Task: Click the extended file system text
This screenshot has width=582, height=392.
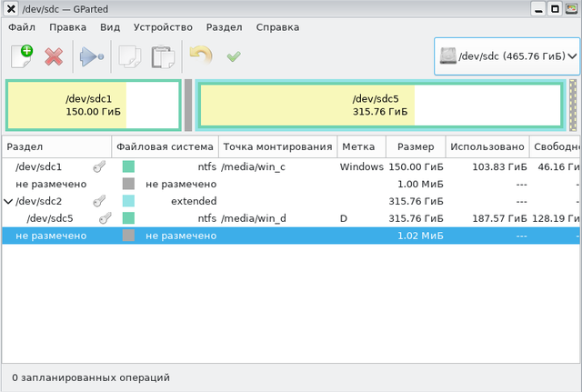Action: click(x=194, y=201)
